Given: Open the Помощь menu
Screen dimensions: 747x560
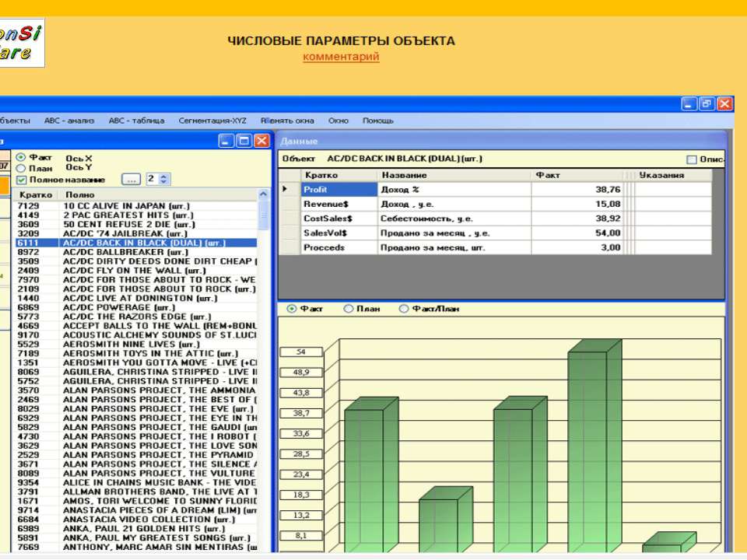Looking at the screenshot, I should pyautogui.click(x=378, y=121).
